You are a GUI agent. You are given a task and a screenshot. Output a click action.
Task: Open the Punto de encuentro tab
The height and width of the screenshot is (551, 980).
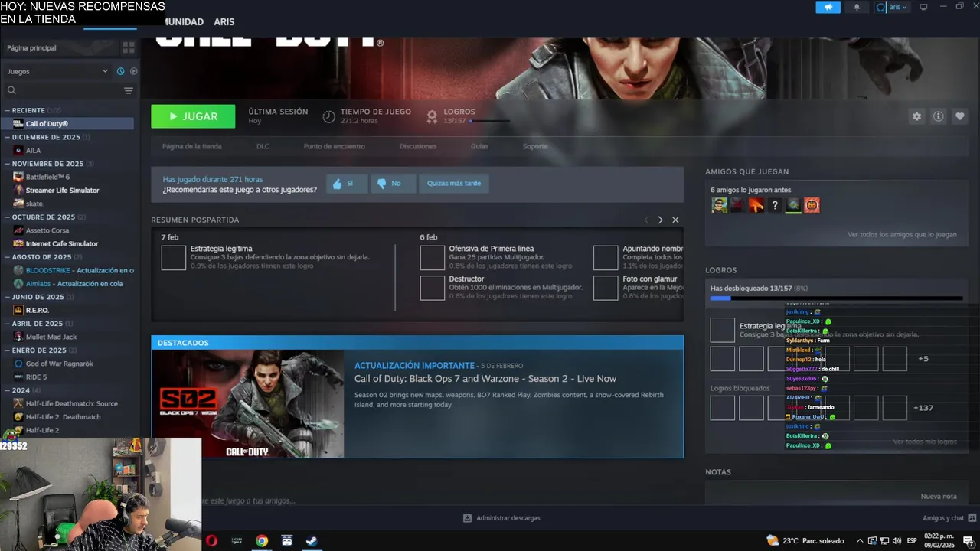tap(334, 146)
